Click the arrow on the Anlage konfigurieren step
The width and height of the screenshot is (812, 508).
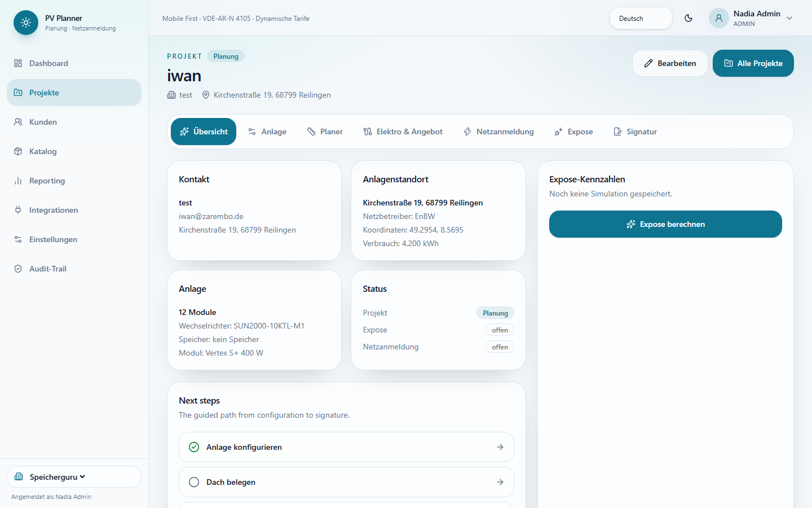(500, 447)
